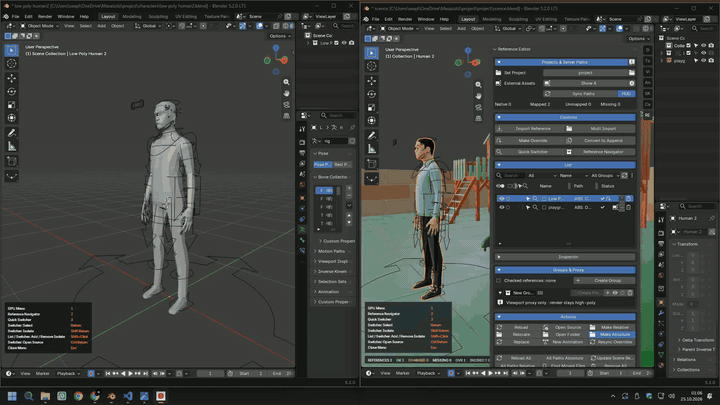Open the Render menu in right Blender window
The image size is (720, 405).
[405, 19]
